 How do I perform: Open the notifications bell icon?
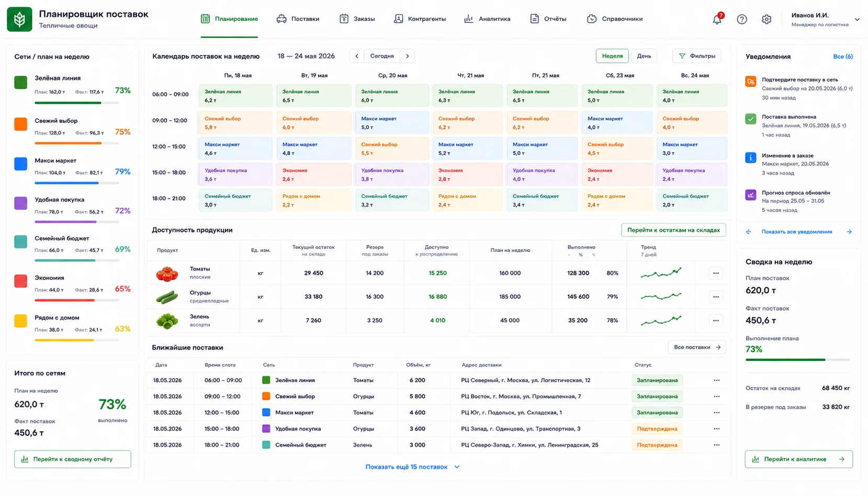click(x=717, y=19)
